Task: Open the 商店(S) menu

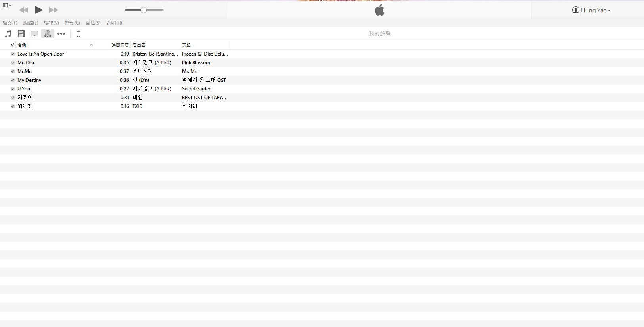Action: (x=93, y=23)
